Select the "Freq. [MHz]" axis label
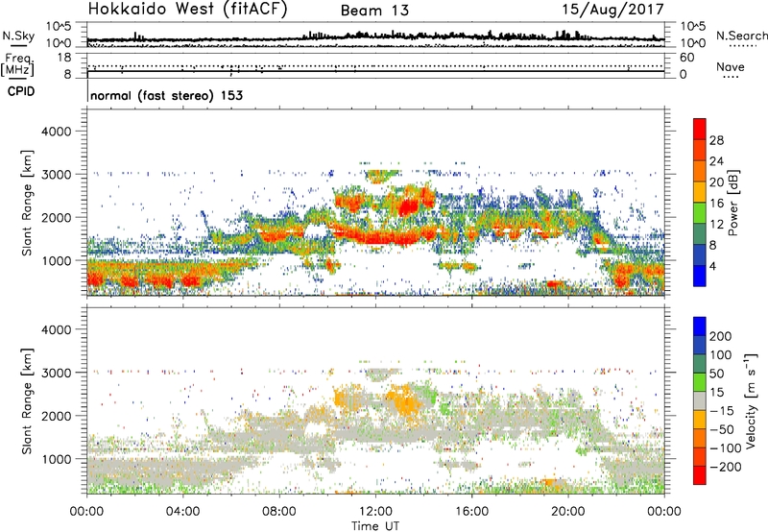 (x=17, y=66)
